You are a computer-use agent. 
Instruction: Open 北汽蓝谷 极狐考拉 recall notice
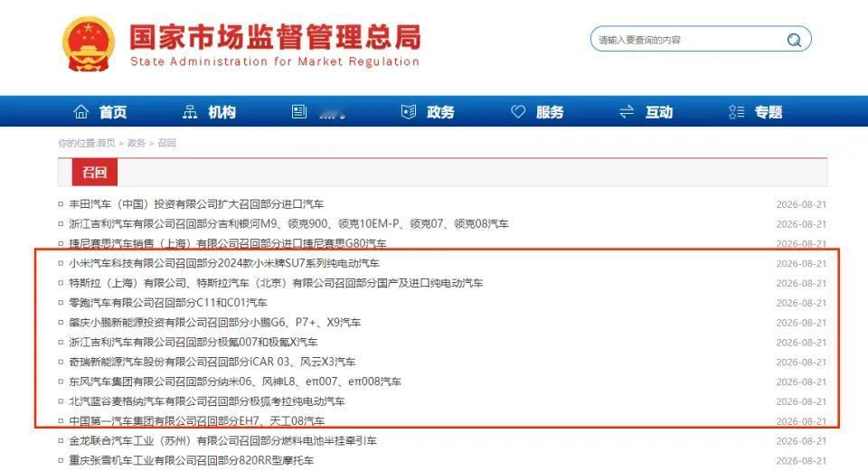click(206, 401)
